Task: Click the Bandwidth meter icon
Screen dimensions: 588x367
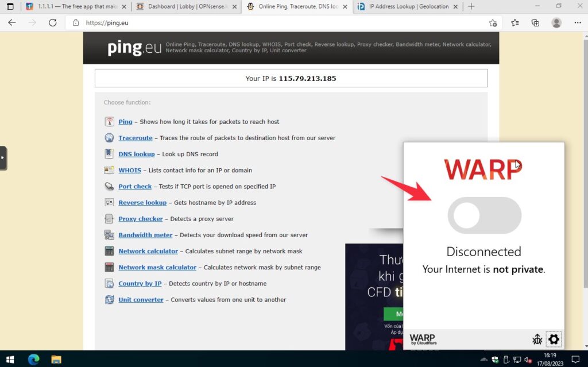Action: tap(109, 235)
